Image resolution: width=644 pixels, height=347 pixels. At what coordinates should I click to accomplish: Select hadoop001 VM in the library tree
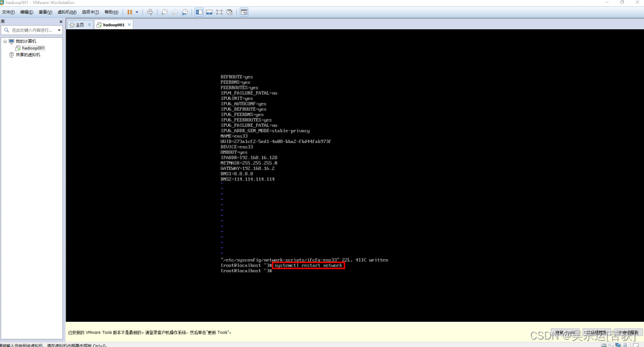click(x=33, y=48)
